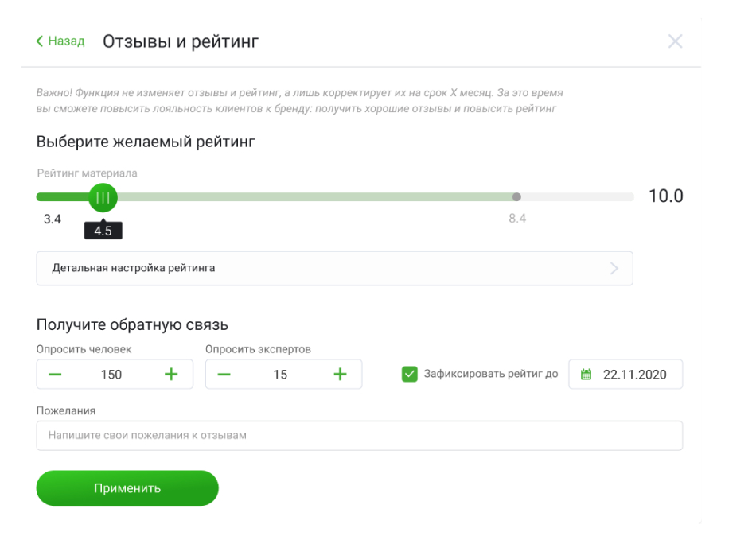
Task: Increase the people to survey count
Action: pyautogui.click(x=171, y=375)
